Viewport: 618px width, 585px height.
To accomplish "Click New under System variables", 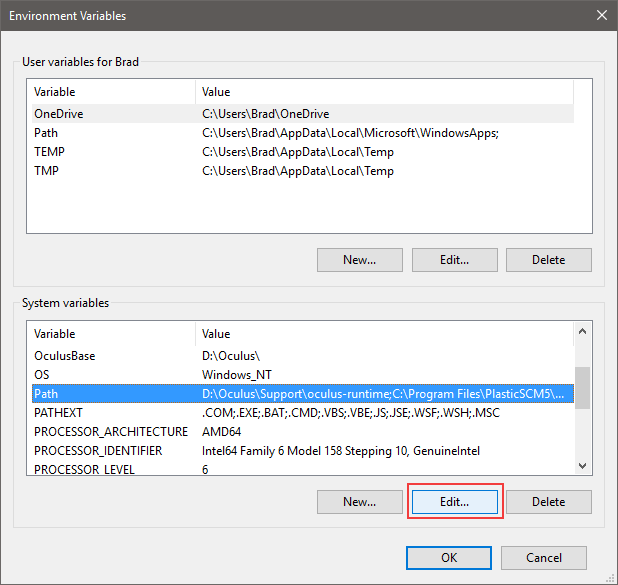I will [359, 502].
